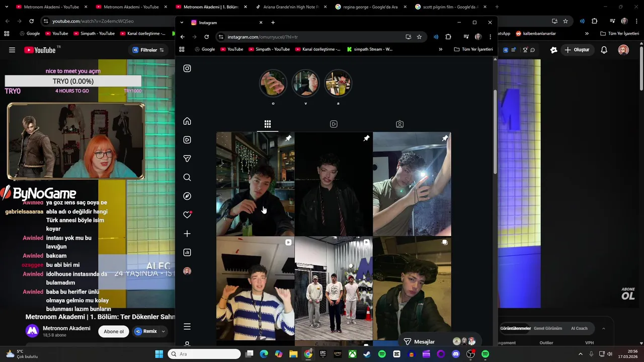Image resolution: width=644 pixels, height=362 pixels.
Task: Open YouTube hamburger guide menu
Action: pos(12,50)
